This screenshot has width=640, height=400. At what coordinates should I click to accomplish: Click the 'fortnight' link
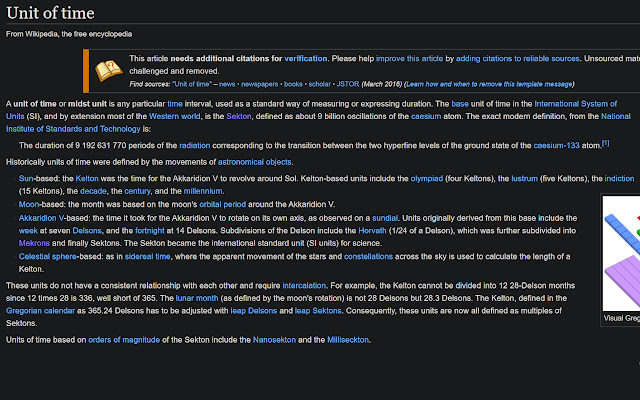tap(150, 231)
